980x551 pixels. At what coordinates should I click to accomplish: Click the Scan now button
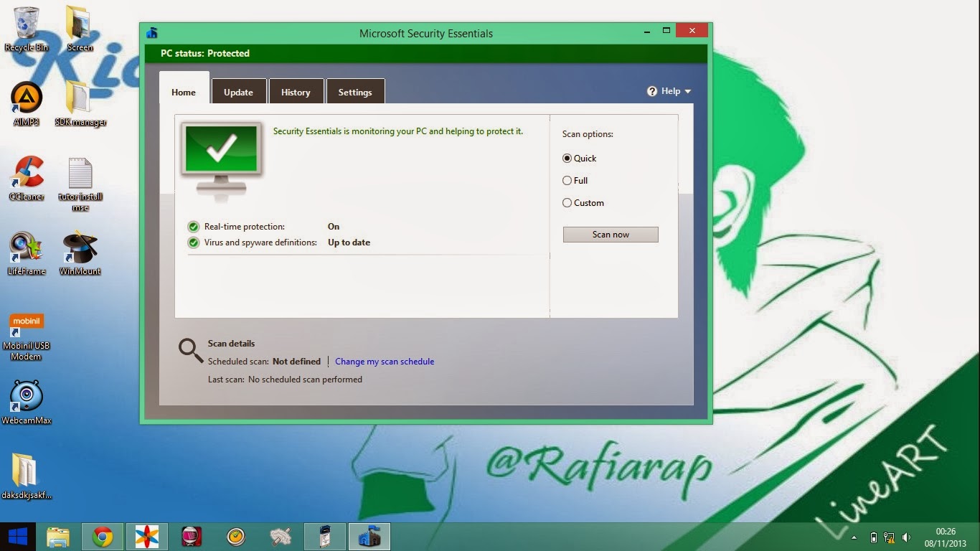(x=611, y=235)
